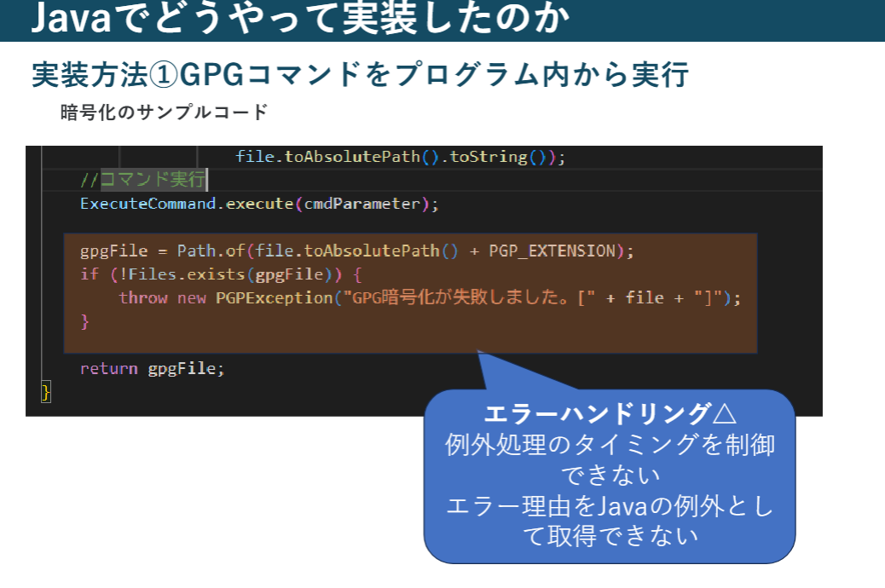Click the slide title "Javaでどうやって実装したのか"
The image size is (885, 588).
click(298, 20)
